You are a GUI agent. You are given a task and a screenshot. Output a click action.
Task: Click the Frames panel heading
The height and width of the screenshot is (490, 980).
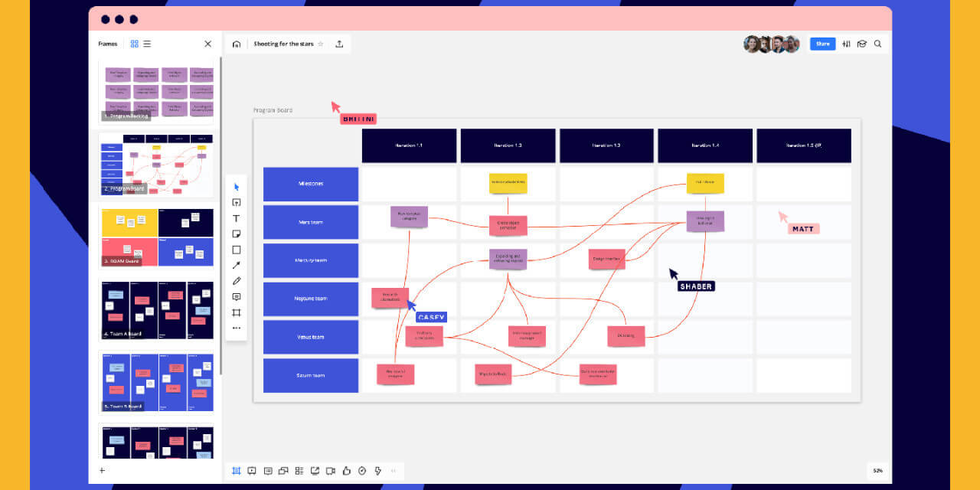(x=108, y=44)
